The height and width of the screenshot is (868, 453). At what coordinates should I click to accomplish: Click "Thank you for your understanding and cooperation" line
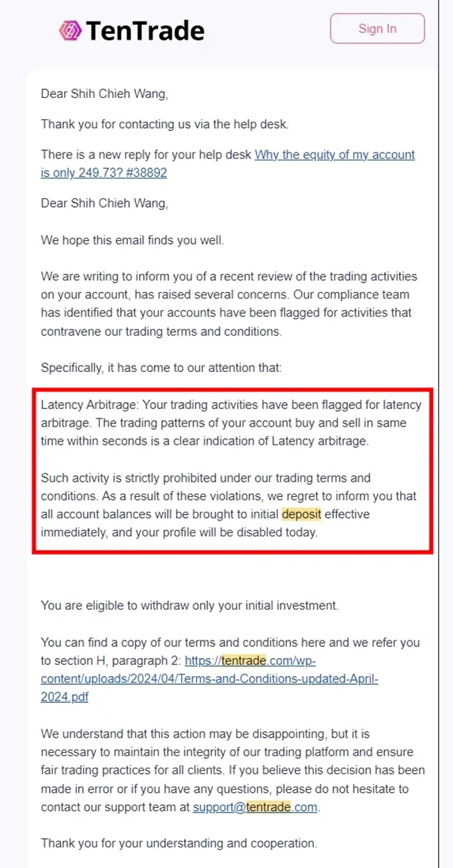pos(179,844)
